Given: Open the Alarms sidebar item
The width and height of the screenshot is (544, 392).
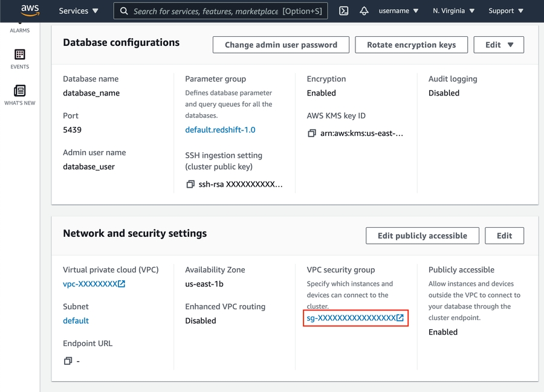Looking at the screenshot, I should [x=19, y=29].
